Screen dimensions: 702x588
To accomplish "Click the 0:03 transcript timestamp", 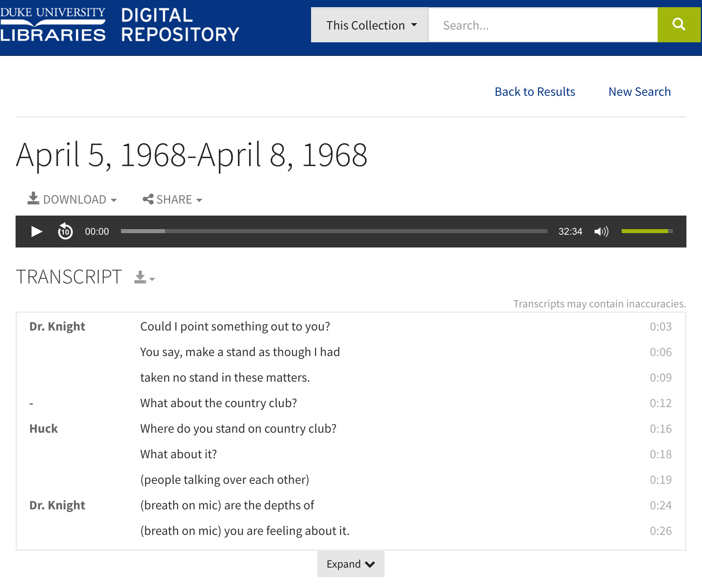I will [x=660, y=327].
